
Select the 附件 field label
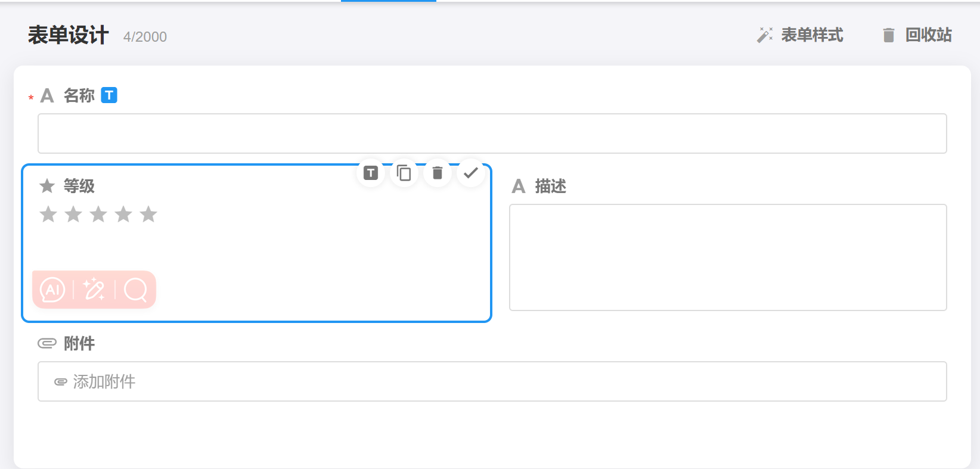(79, 343)
